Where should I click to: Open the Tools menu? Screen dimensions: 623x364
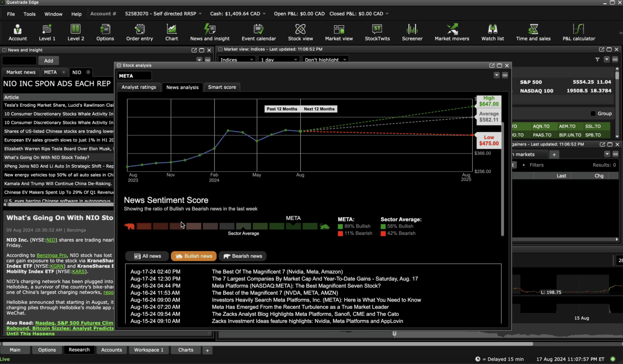point(29,14)
